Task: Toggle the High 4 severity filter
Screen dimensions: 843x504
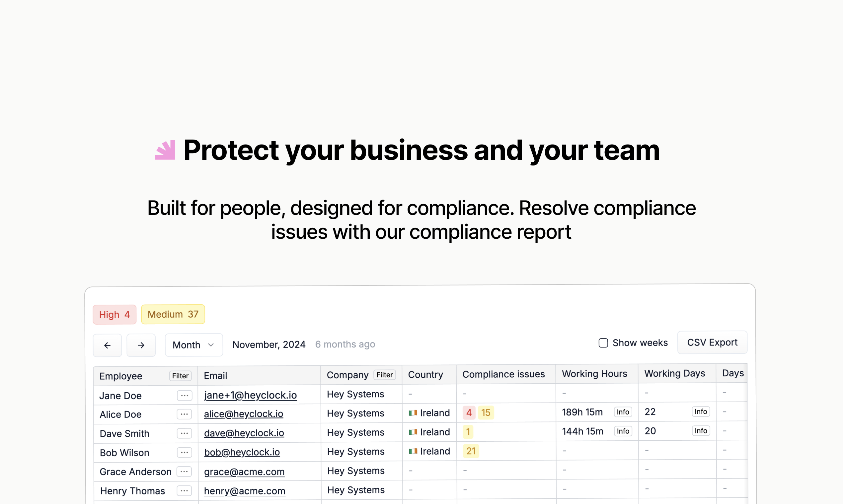Action: pyautogui.click(x=115, y=314)
